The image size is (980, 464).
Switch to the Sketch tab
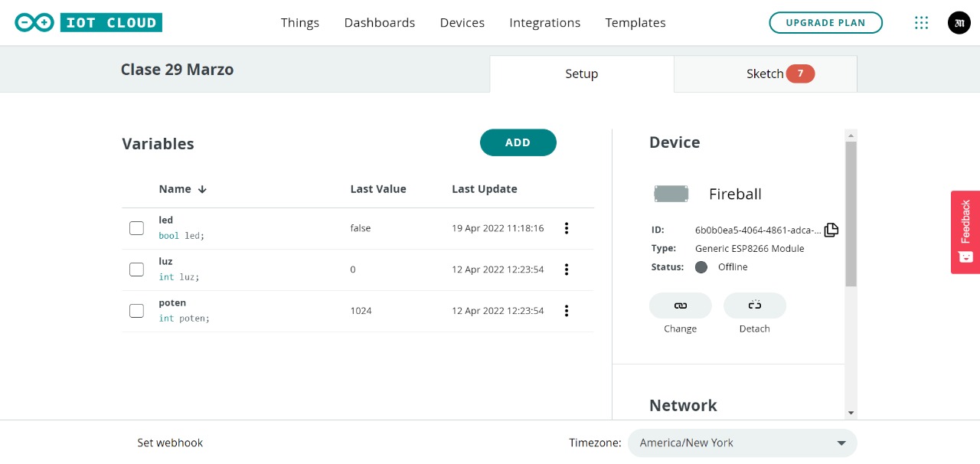766,74
